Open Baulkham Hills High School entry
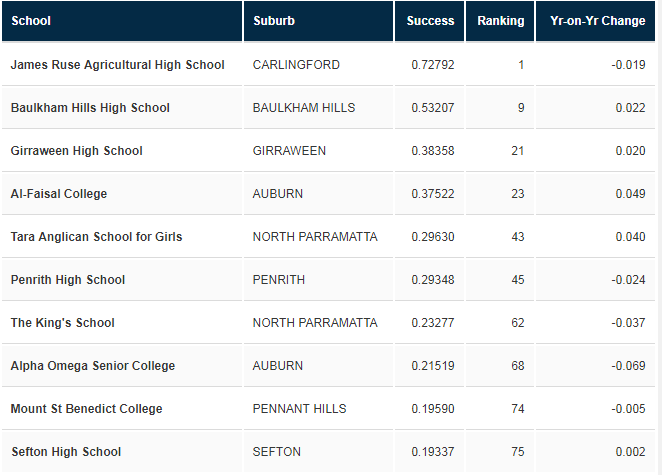The height and width of the screenshot is (475, 662). pyautogui.click(x=90, y=108)
